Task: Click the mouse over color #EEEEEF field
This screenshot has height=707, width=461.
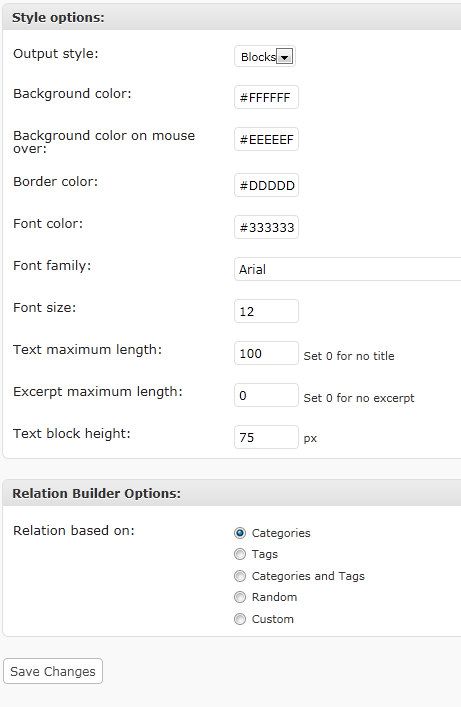Action: (266, 139)
